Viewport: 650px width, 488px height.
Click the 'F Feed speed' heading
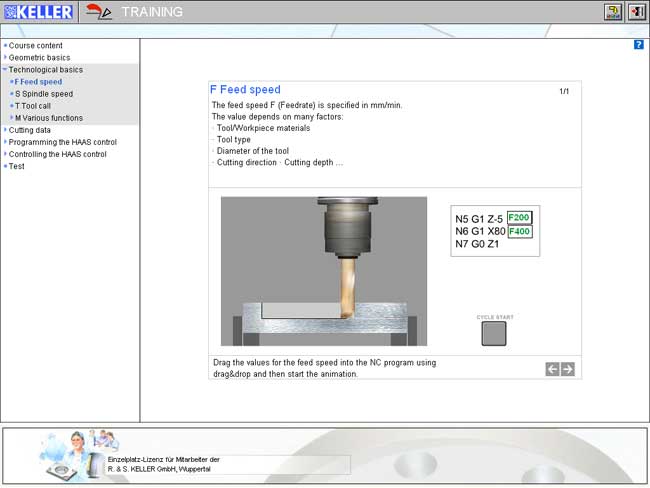(245, 90)
